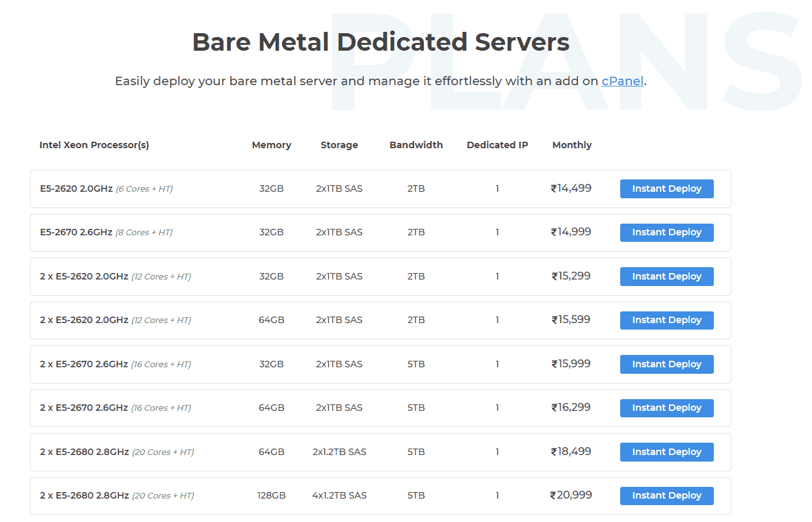Click the 5TB bandwidth in the ₹20,999 row
The width and height of the screenshot is (812, 522).
416,495
